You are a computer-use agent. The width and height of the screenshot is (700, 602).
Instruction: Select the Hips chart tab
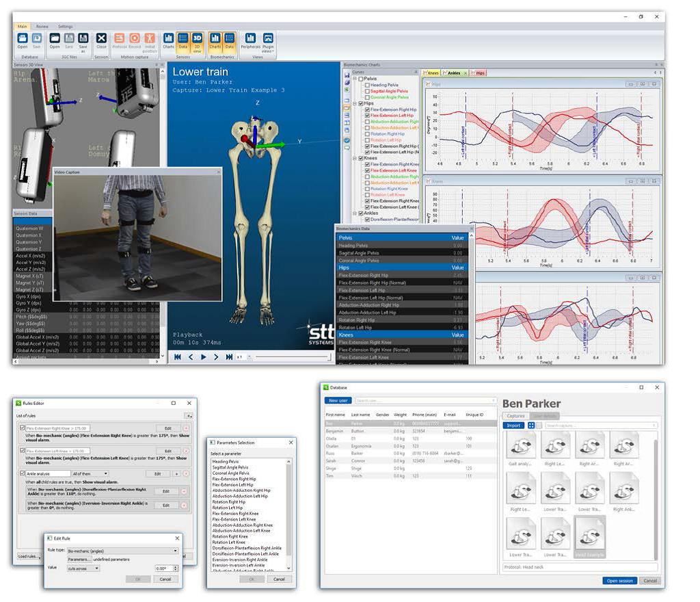point(478,73)
